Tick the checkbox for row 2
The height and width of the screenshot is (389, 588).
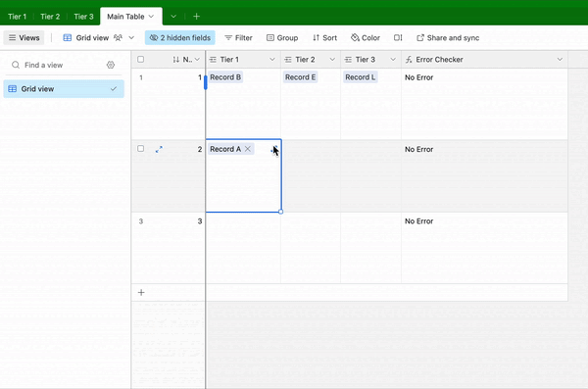[x=140, y=149]
